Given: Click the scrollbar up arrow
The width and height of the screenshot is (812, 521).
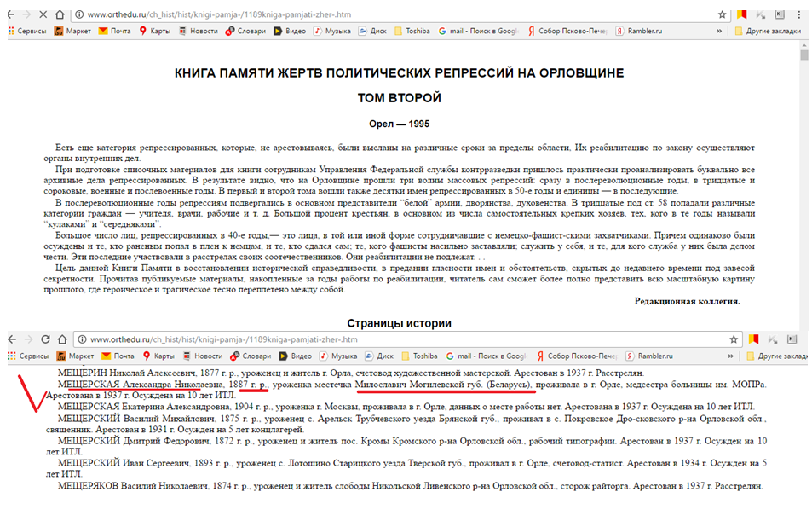Looking at the screenshot, I should (803, 46).
